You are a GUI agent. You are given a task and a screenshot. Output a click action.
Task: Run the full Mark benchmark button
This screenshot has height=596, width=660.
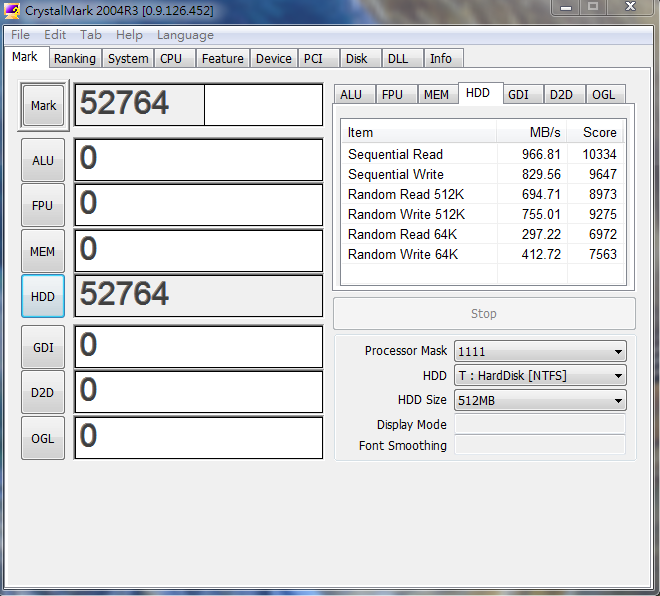tap(43, 105)
